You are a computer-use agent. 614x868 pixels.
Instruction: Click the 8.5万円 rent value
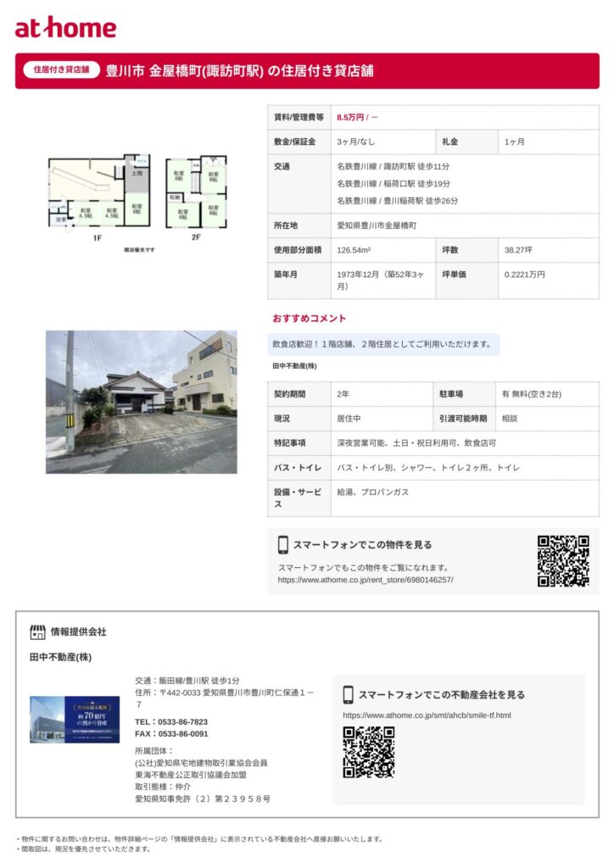[350, 117]
